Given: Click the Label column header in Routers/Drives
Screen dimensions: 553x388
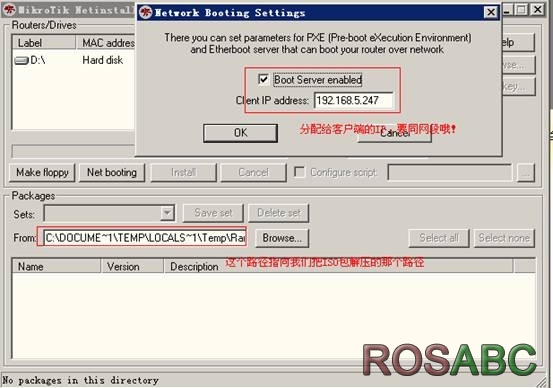Looking at the screenshot, I should (x=44, y=43).
